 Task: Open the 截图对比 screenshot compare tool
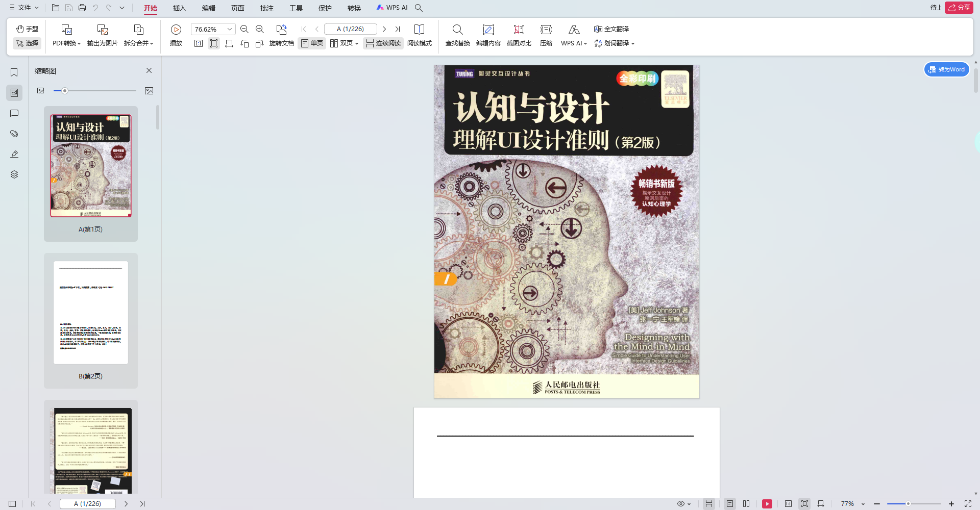pos(519,36)
